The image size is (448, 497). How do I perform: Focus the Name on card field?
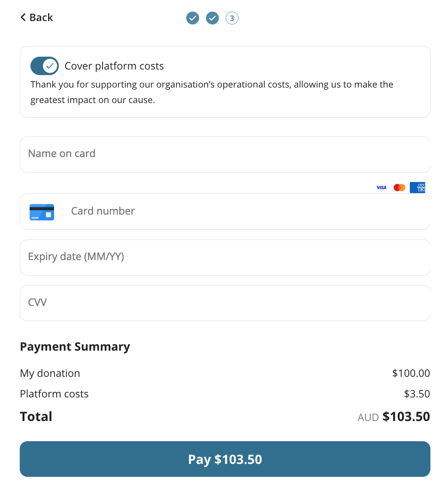click(x=225, y=155)
